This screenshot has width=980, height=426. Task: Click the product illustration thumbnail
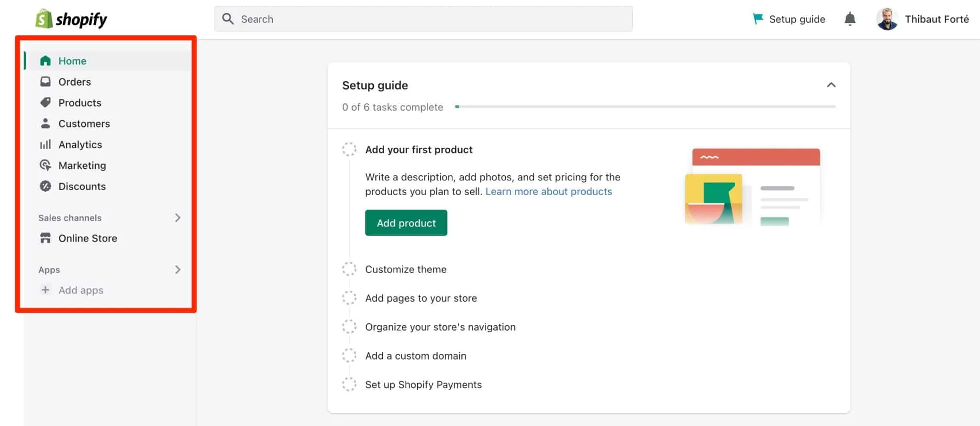[x=753, y=186]
